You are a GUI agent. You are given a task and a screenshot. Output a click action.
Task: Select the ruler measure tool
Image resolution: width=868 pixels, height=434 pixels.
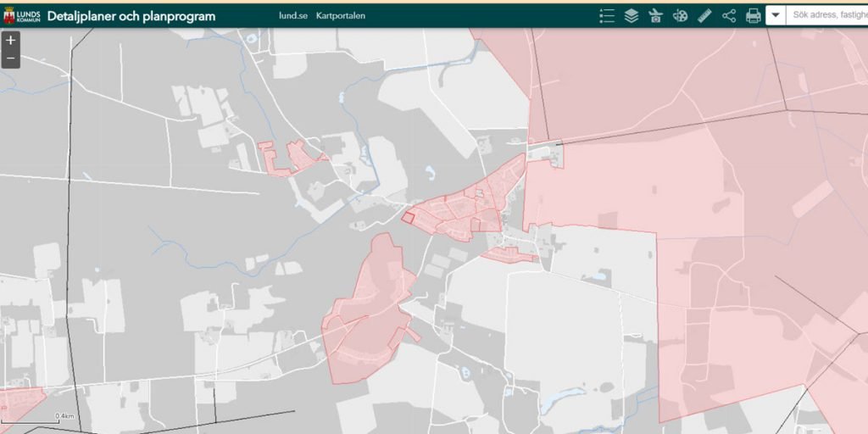tap(704, 15)
